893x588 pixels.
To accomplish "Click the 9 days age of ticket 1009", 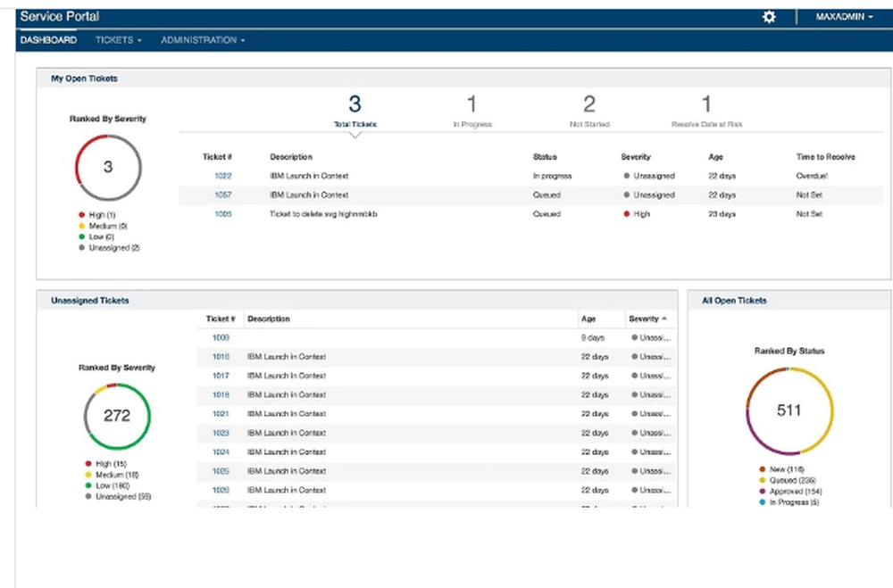I will [592, 337].
